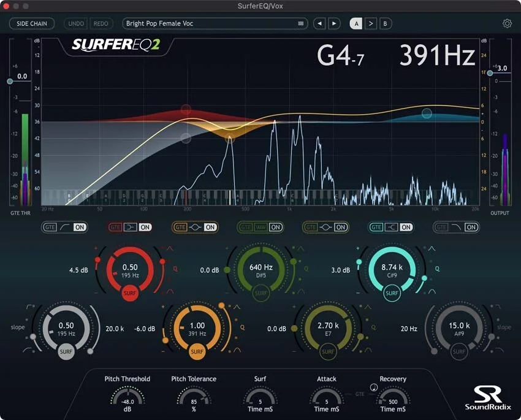This screenshot has width=521, height=420.
Task: Switch to state A
Action: tap(356, 23)
